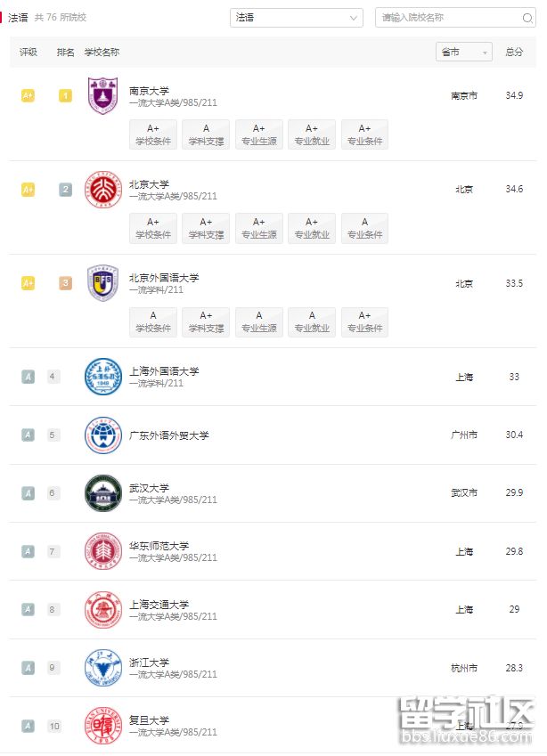Click 学校条件 A+ tile under 南京大学

pos(153,134)
